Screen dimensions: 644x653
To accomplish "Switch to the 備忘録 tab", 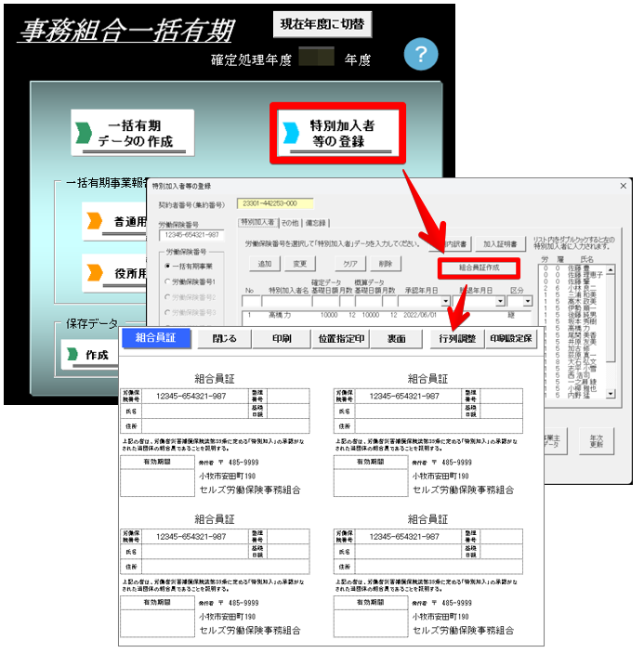I will (x=316, y=223).
